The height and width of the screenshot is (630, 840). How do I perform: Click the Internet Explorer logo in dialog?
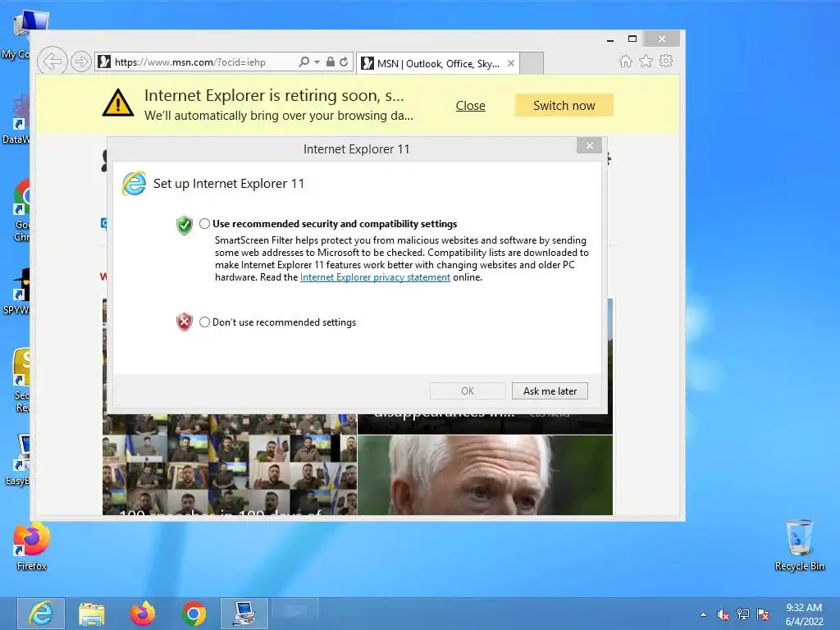(134, 184)
